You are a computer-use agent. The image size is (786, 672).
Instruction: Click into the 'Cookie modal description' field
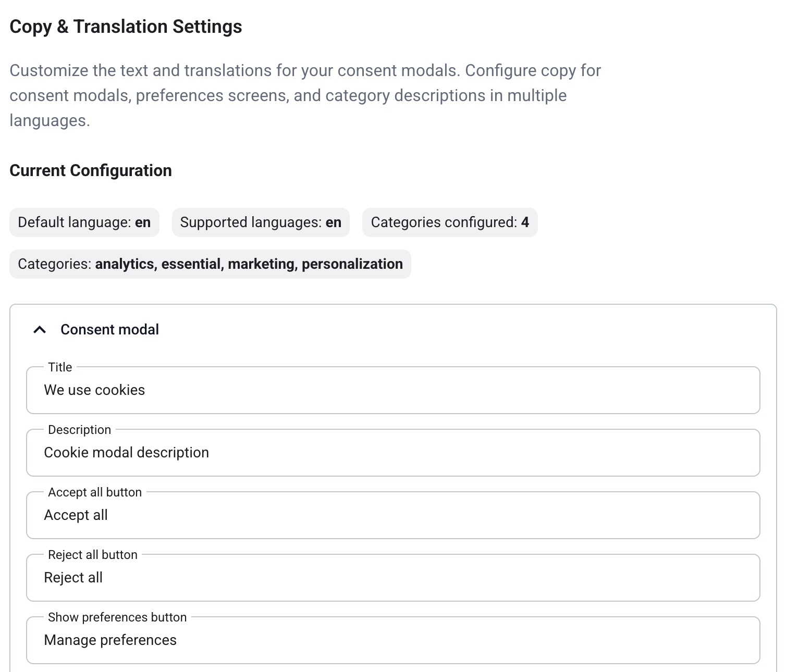(x=393, y=453)
